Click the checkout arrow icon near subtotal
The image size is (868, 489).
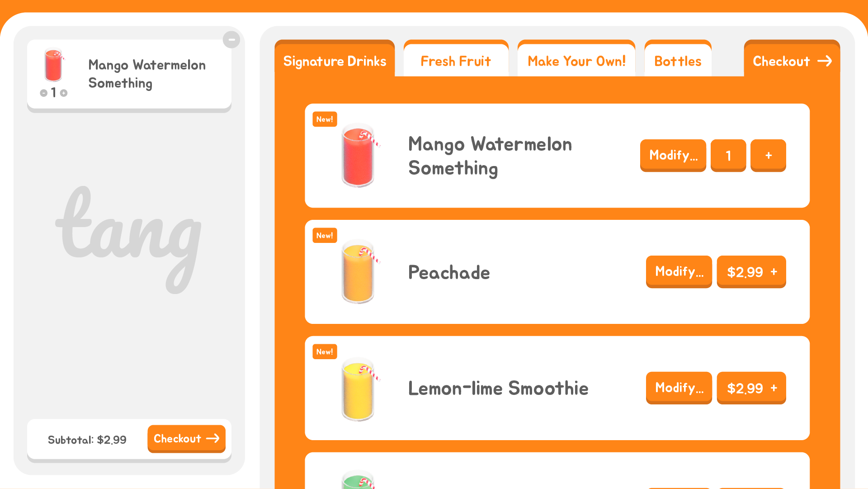213,439
